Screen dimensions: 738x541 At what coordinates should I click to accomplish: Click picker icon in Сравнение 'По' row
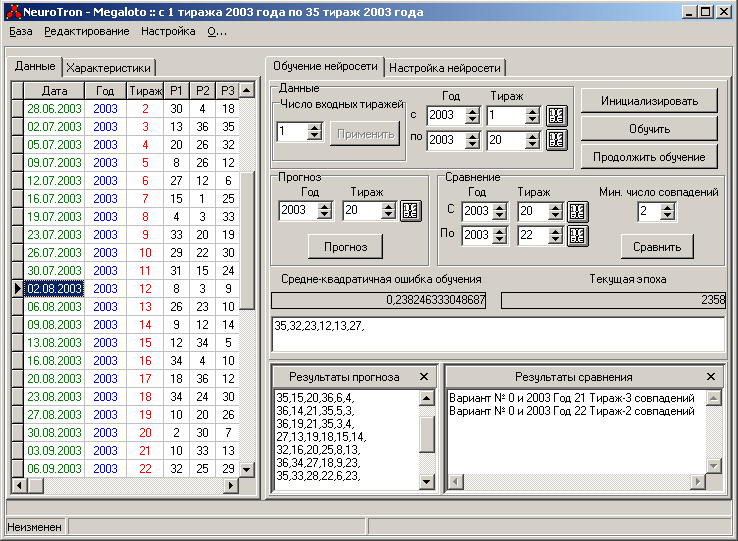click(578, 235)
